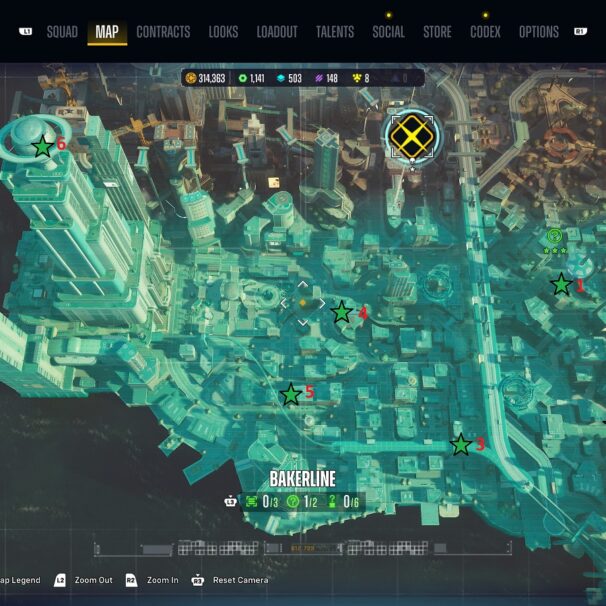Open the OPTIONS tab
Viewport: 606px width, 606px height.
click(x=539, y=32)
